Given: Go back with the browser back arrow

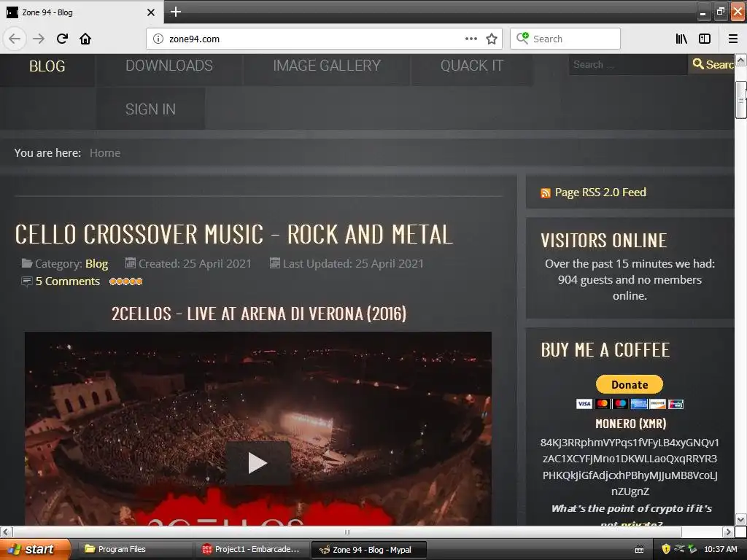Looking at the screenshot, I should [15, 39].
